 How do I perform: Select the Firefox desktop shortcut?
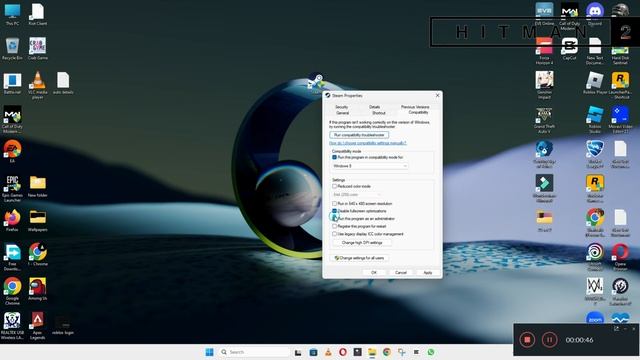tap(12, 221)
